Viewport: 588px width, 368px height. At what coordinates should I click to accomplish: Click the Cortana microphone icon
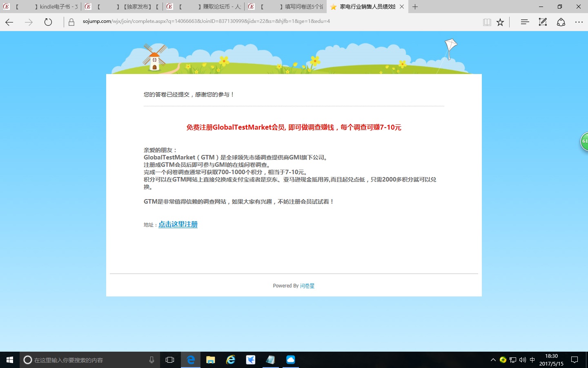(151, 360)
